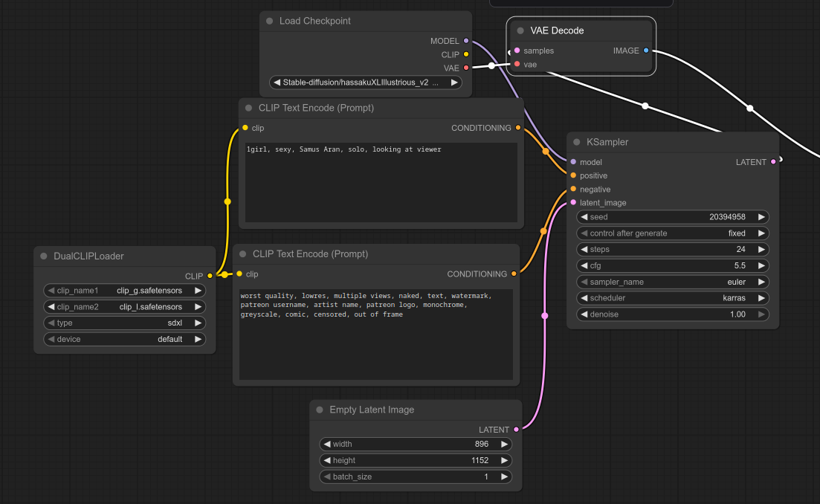Open the type dropdown set to sdxl
The width and height of the screenshot is (820, 504).
[x=124, y=323]
